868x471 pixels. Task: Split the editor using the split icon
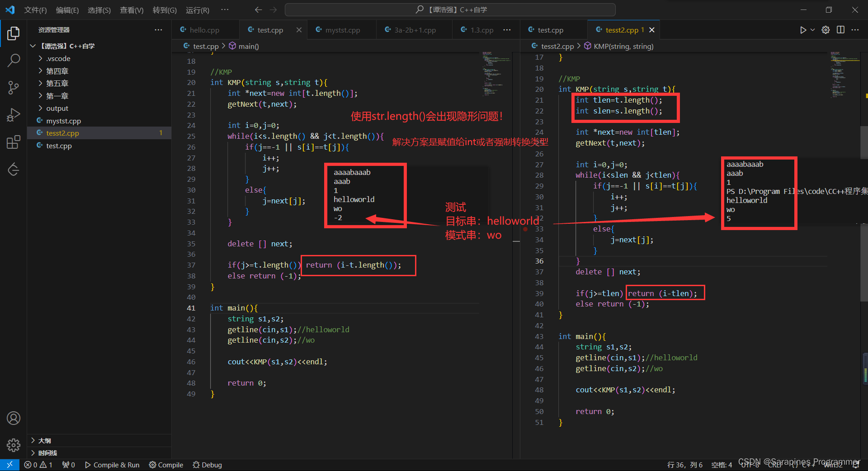click(x=840, y=29)
